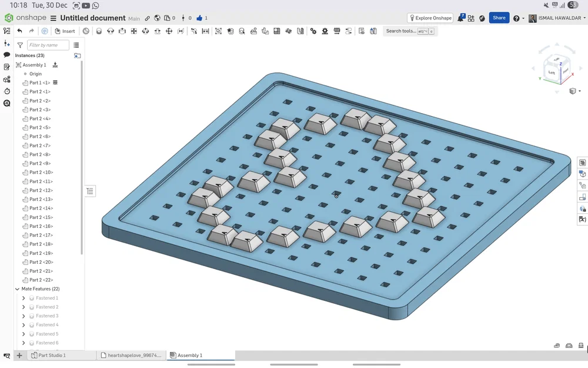588x368 pixels.
Task: Click the Explore Onshape button
Action: [x=430, y=18]
